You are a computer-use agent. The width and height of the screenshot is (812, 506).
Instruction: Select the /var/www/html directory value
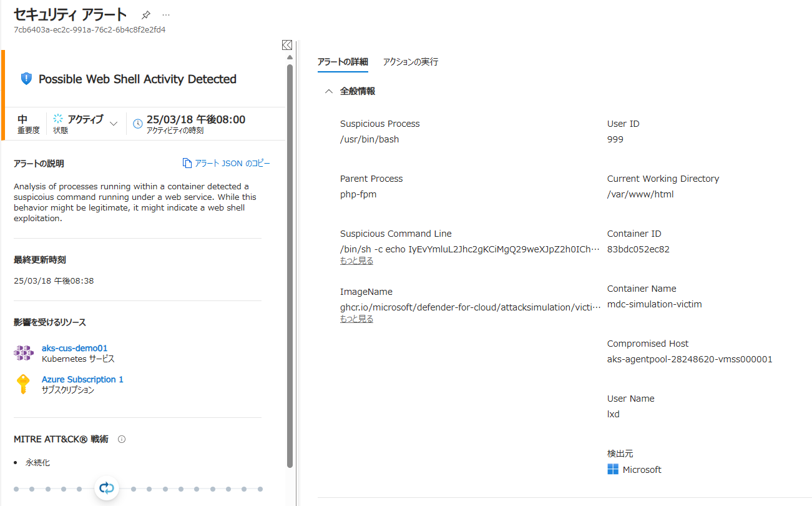(x=640, y=194)
